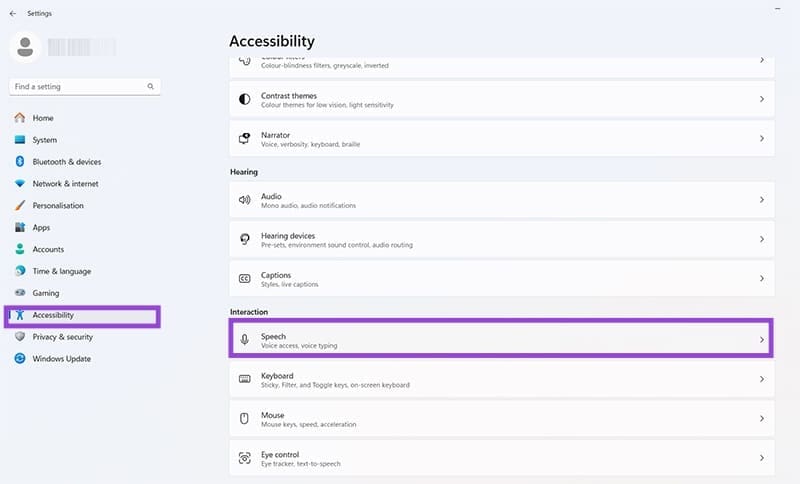The height and width of the screenshot is (484, 800).
Task: Click the Audio speaker icon
Action: (x=244, y=200)
